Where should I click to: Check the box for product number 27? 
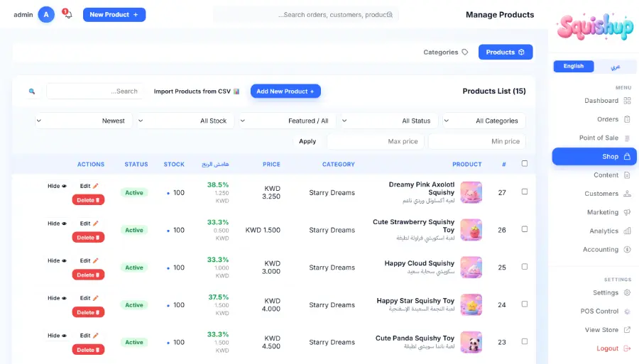coord(525,192)
